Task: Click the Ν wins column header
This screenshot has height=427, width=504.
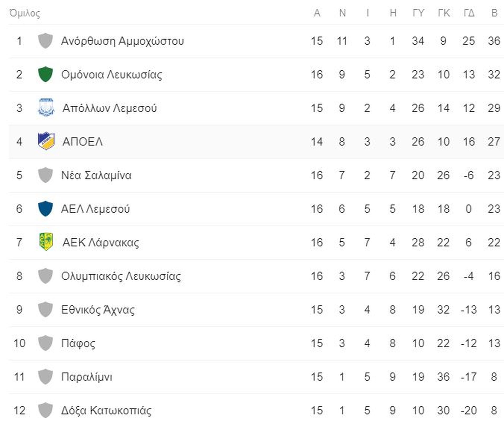Action: click(342, 13)
